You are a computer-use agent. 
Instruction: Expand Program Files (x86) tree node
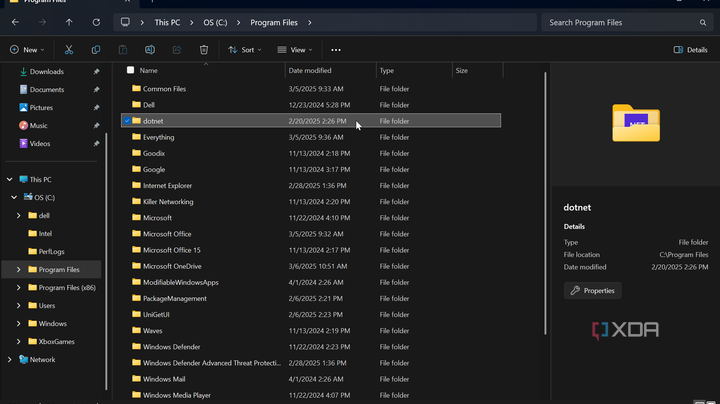point(18,287)
